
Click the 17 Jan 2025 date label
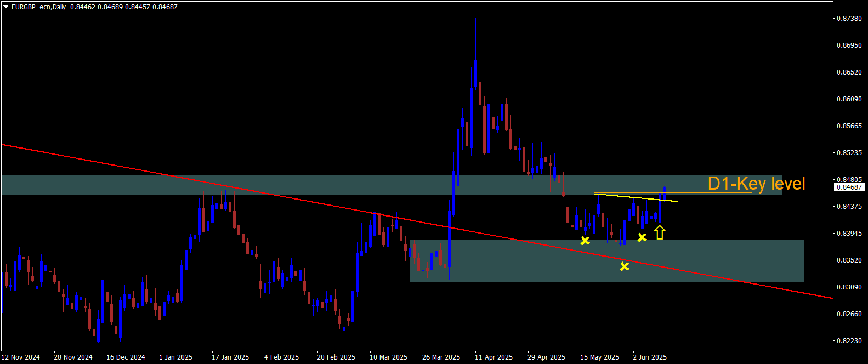tap(230, 357)
